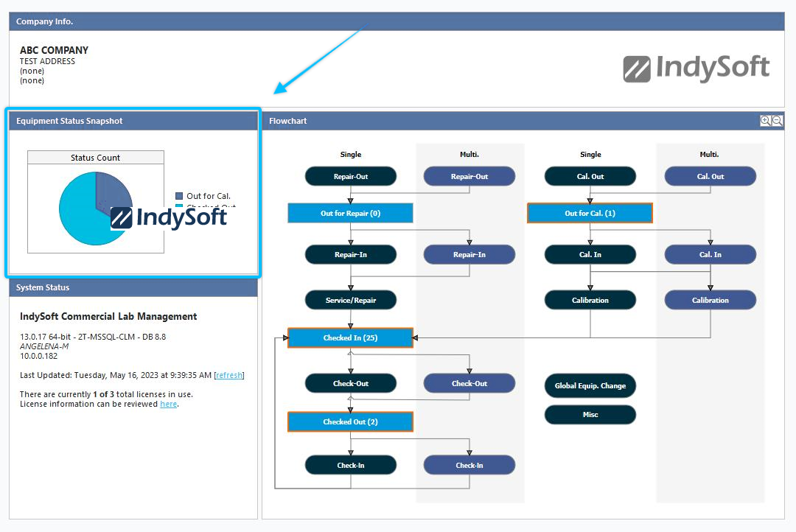Open the Multi. Cal. In step

[711, 254]
